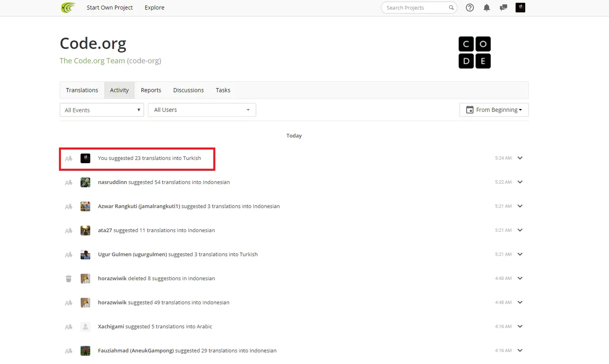Open the Tasks tab
The width and height of the screenshot is (609, 364).
coord(223,90)
